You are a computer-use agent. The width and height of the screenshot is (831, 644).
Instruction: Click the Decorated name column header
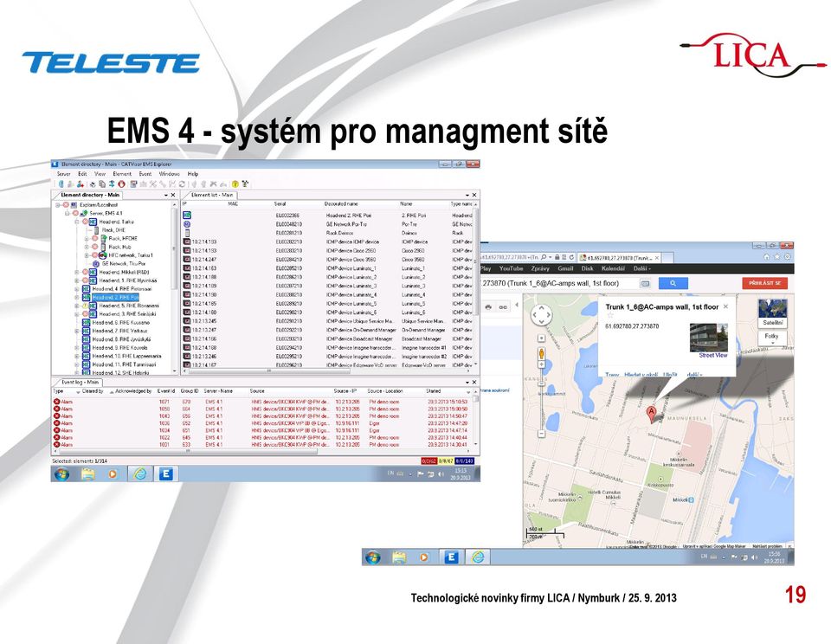pyautogui.click(x=341, y=204)
